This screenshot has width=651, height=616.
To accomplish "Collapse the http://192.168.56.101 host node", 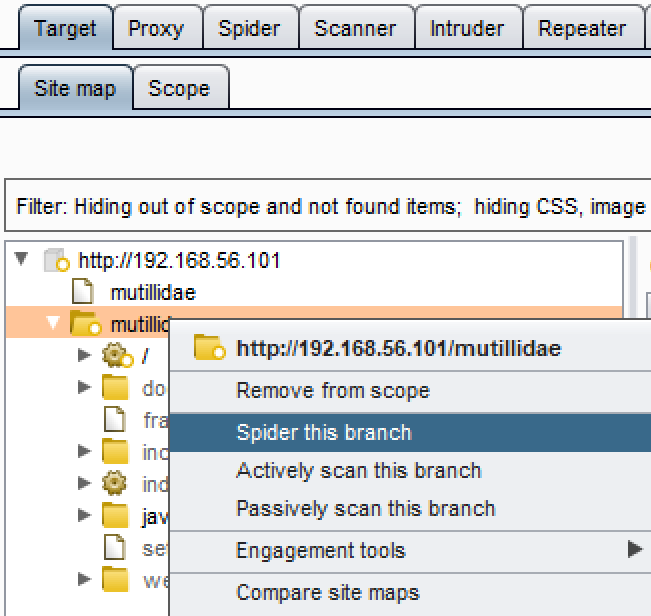I will click(x=21, y=259).
